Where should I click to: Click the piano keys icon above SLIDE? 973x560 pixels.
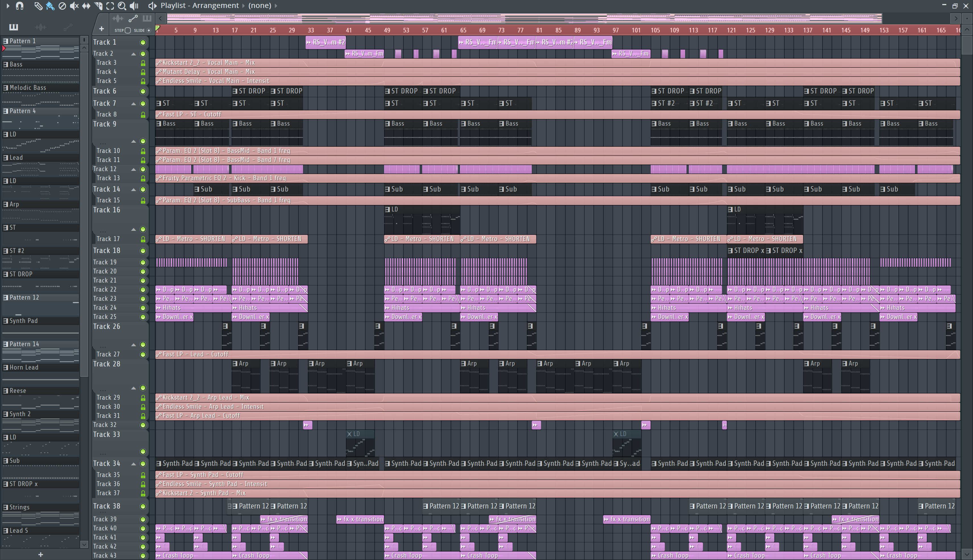click(x=147, y=18)
